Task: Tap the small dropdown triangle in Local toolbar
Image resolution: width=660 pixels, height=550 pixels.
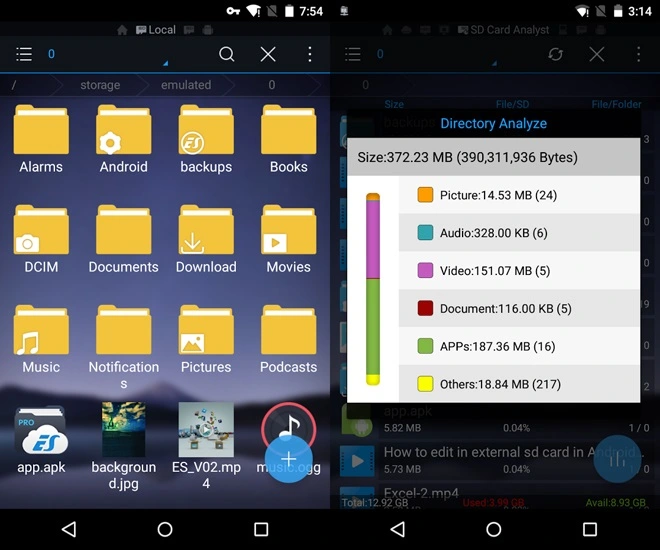Action: point(165,63)
